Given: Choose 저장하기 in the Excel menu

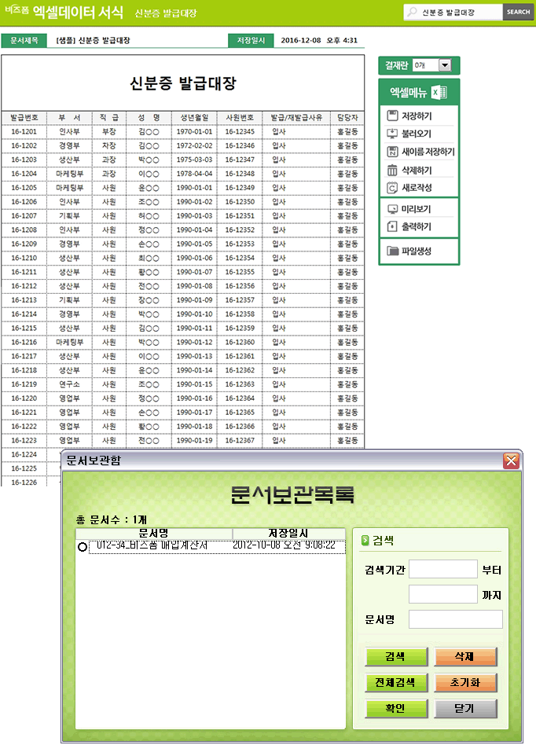Looking at the screenshot, I should 417,116.
